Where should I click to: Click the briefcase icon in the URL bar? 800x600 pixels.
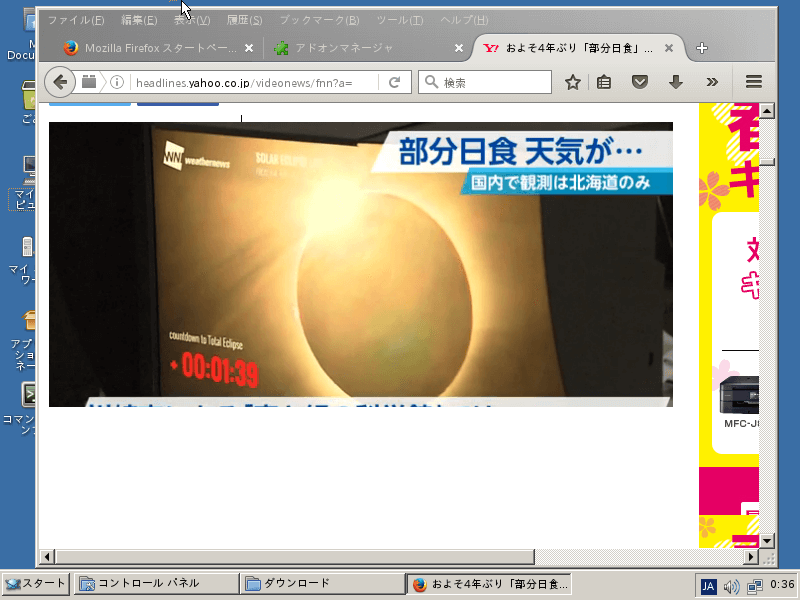(89, 82)
